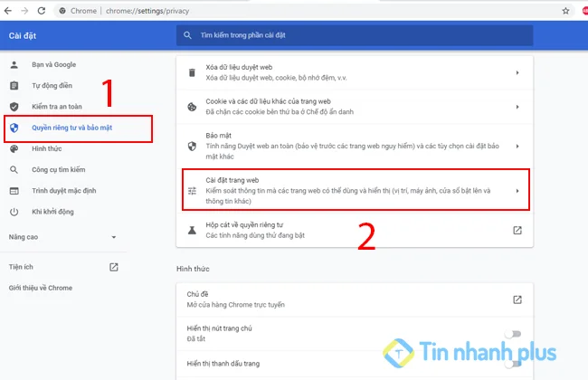Open Giới thiệu về Chrome page
Screen dimensions: 588x380
pyautogui.click(x=41, y=288)
